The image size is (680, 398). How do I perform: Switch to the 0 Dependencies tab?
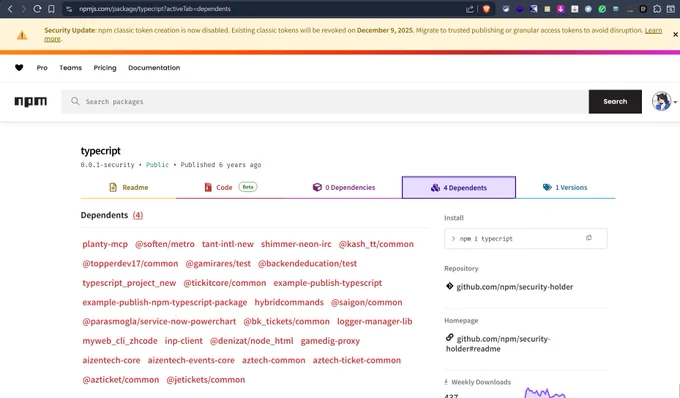(x=343, y=187)
